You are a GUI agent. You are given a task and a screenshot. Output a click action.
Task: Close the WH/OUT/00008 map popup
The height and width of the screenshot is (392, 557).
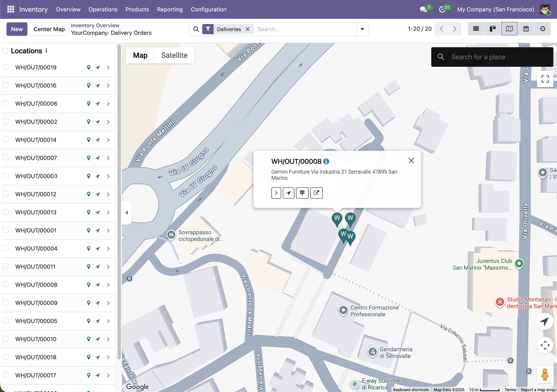[x=411, y=161]
